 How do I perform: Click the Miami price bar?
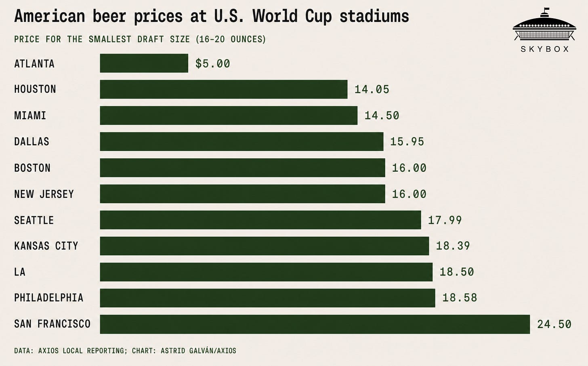[x=229, y=116]
